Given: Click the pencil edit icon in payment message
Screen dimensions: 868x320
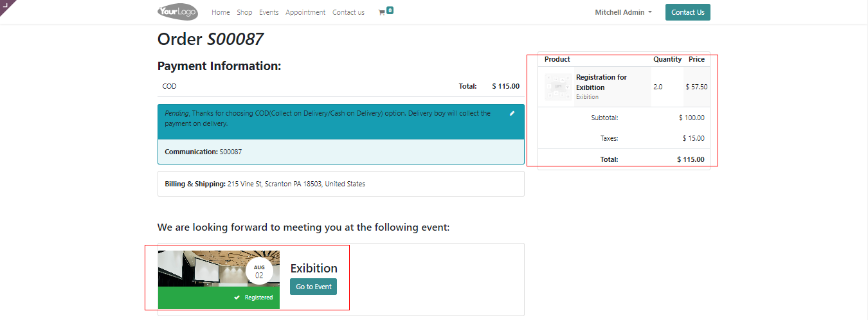Looking at the screenshot, I should (512, 113).
